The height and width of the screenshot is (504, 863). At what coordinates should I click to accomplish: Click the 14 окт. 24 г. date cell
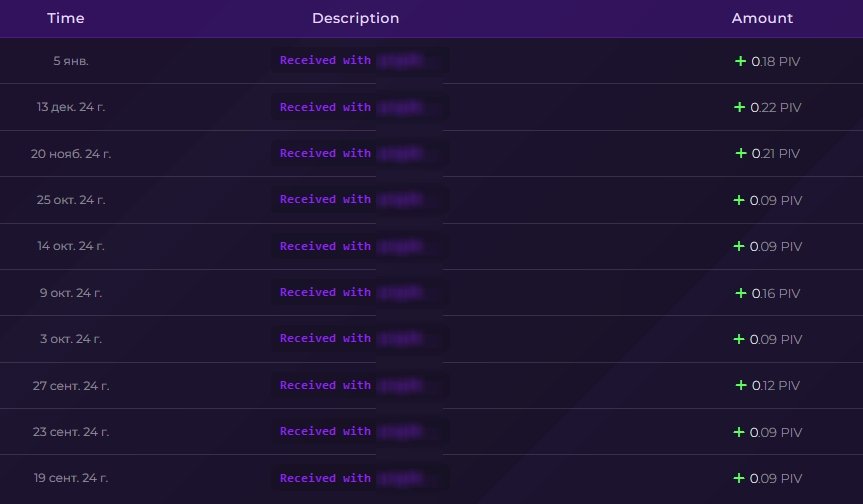[x=71, y=246]
